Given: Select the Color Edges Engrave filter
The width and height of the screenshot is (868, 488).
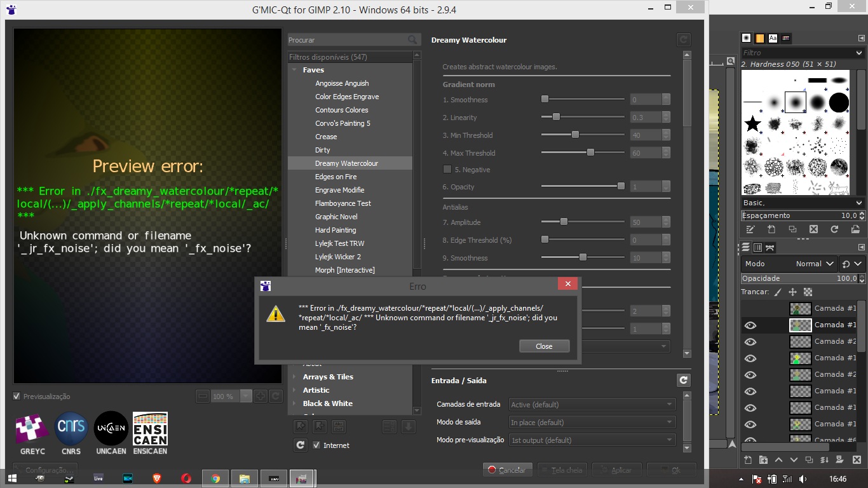Looking at the screenshot, I should (x=347, y=97).
